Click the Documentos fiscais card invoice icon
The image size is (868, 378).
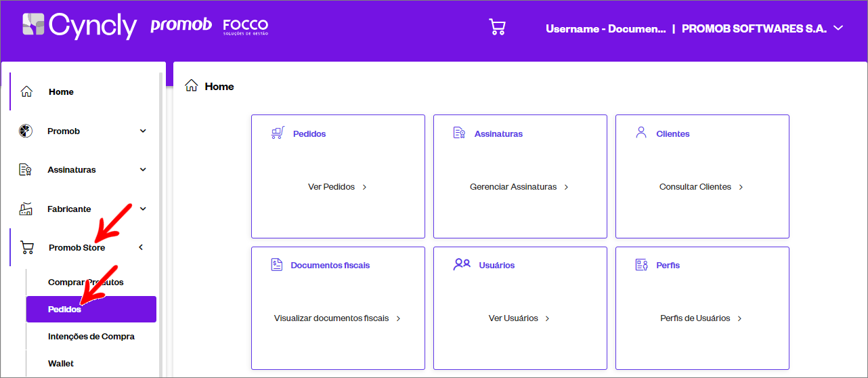(276, 264)
